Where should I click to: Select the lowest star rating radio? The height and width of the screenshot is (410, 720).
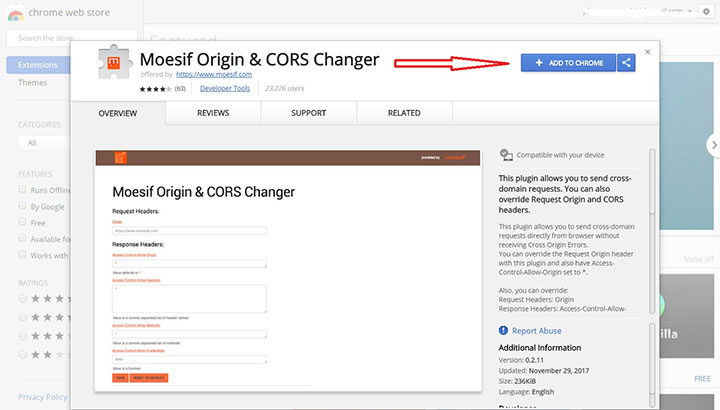click(22, 354)
